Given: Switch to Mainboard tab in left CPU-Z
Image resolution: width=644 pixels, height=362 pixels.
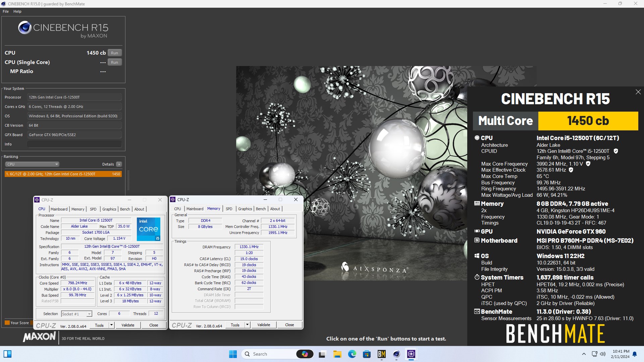Looking at the screenshot, I should (x=59, y=209).
